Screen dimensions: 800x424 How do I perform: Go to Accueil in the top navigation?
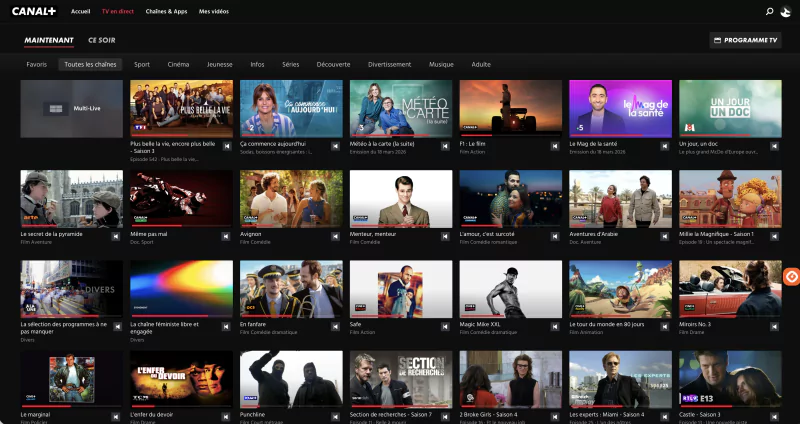coord(81,11)
